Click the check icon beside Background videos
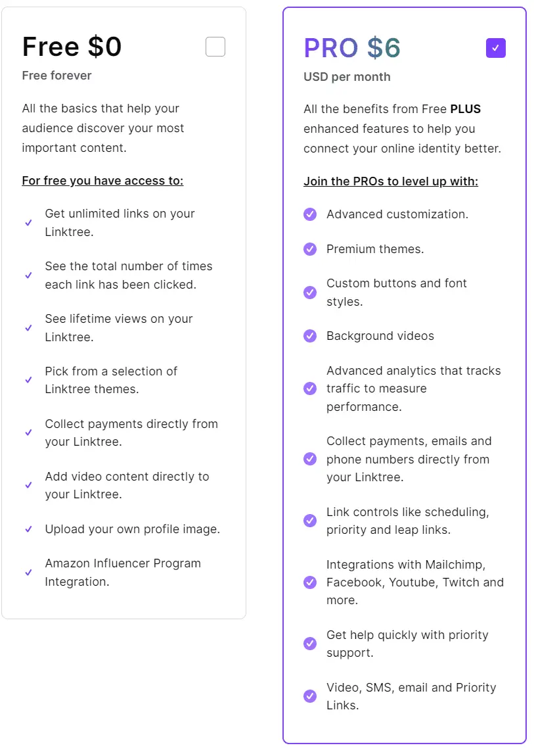 [310, 335]
